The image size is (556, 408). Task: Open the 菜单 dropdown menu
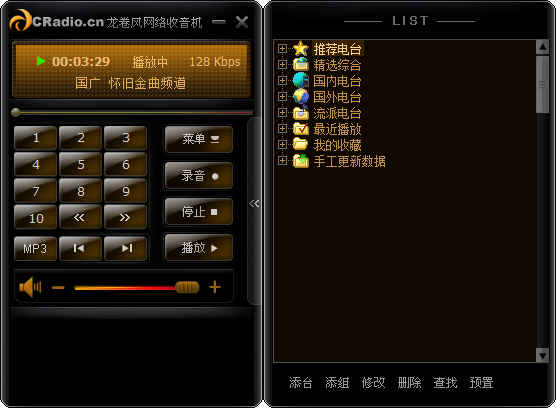(199, 139)
